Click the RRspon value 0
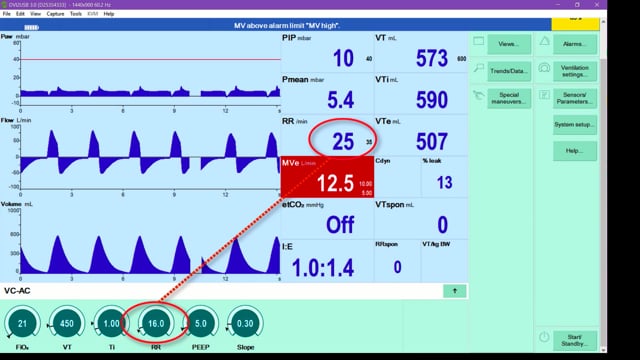Viewport: 640px width, 360px height. point(397,267)
